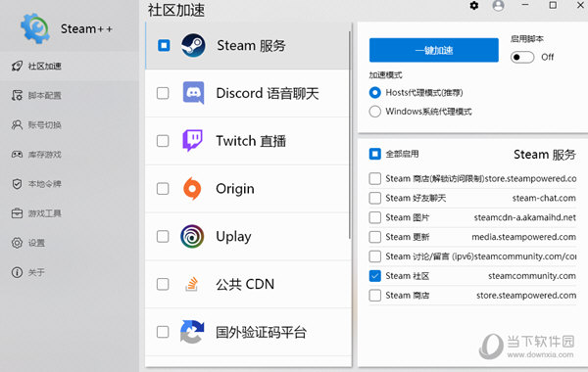
Task: Open the 社区加速 sidebar tab
Action: pyautogui.click(x=70, y=67)
